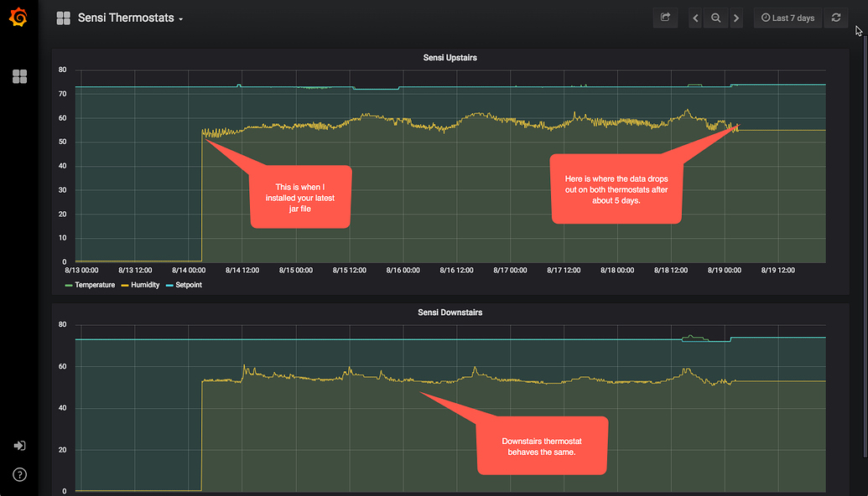868x496 pixels.
Task: Click the sign in icon in sidebar
Action: [19, 446]
